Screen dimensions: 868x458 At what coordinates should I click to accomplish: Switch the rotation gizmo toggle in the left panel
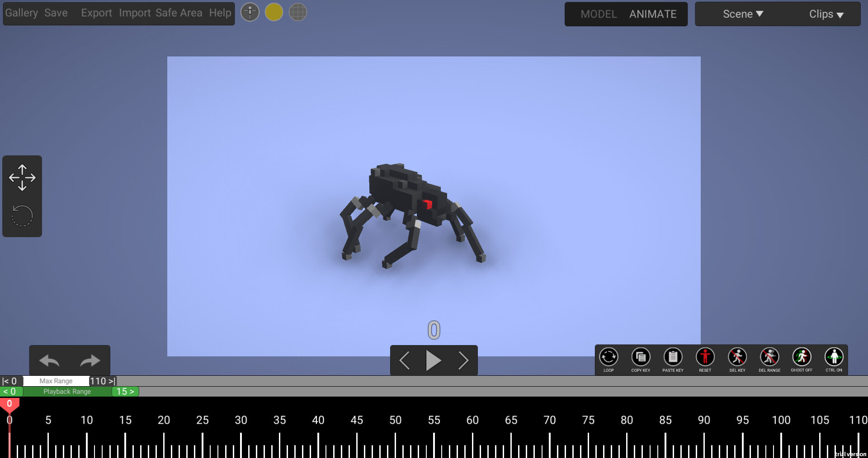22,215
